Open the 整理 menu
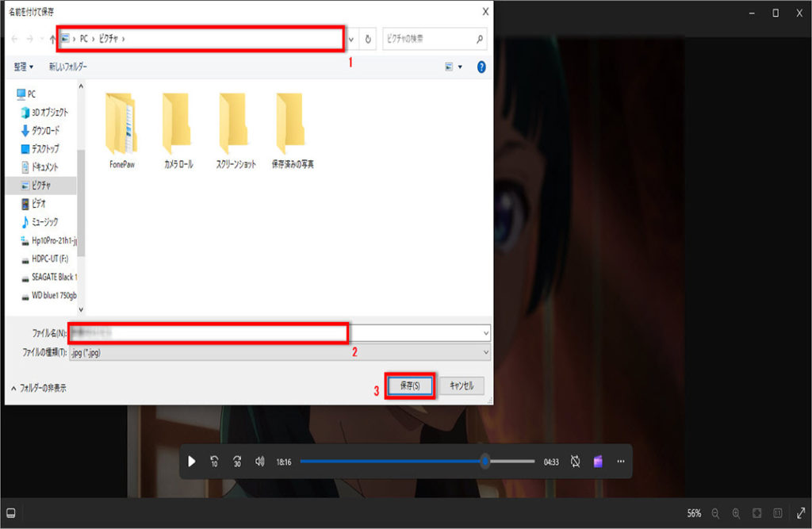Screen dimensions: 812x529 tap(25, 67)
